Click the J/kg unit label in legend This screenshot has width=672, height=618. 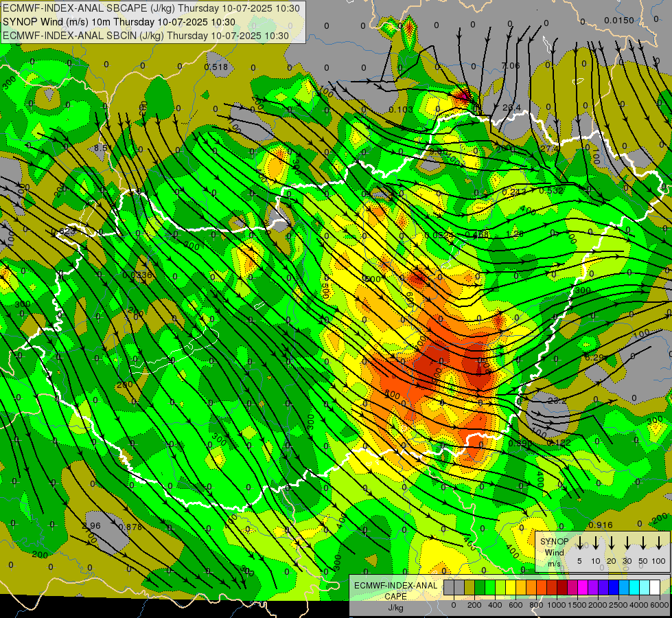[x=395, y=608]
